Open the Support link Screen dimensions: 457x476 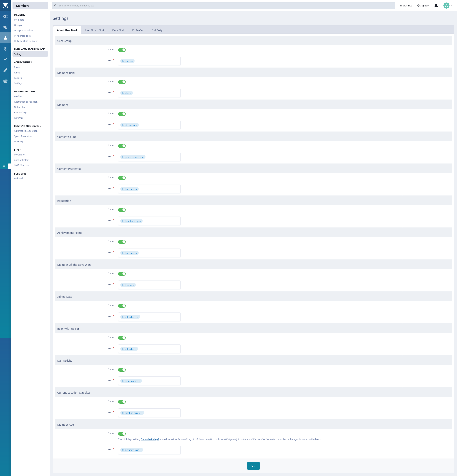(x=423, y=6)
